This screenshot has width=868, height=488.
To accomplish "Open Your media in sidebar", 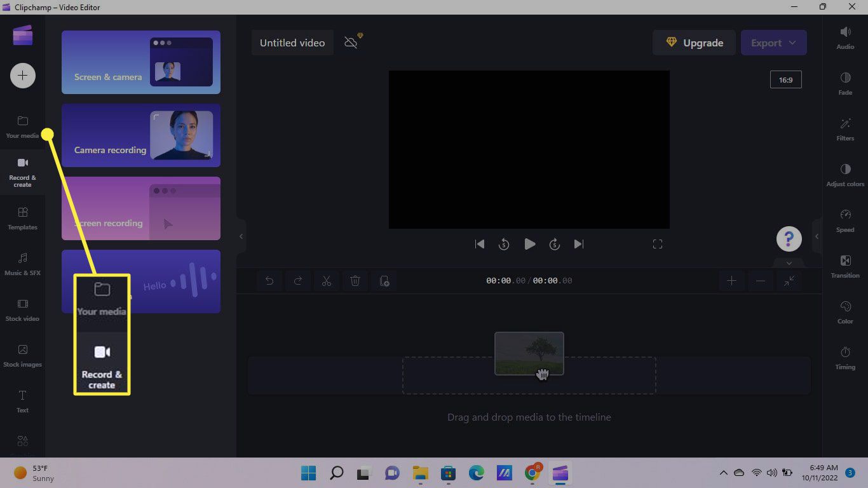I will 22,127.
